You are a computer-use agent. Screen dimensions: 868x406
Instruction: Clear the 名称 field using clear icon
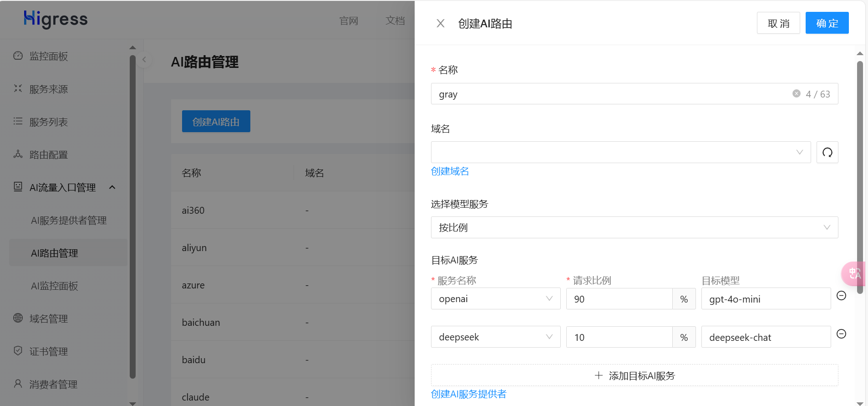click(796, 93)
